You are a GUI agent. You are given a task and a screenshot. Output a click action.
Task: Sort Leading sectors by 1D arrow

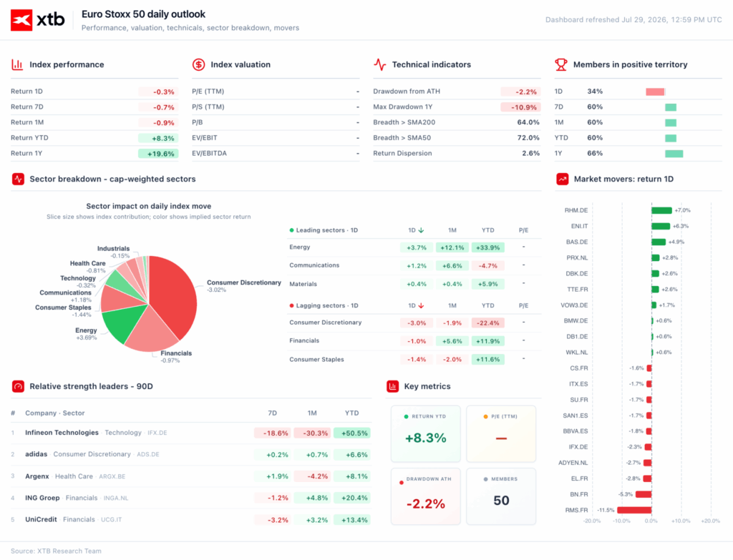(x=421, y=230)
